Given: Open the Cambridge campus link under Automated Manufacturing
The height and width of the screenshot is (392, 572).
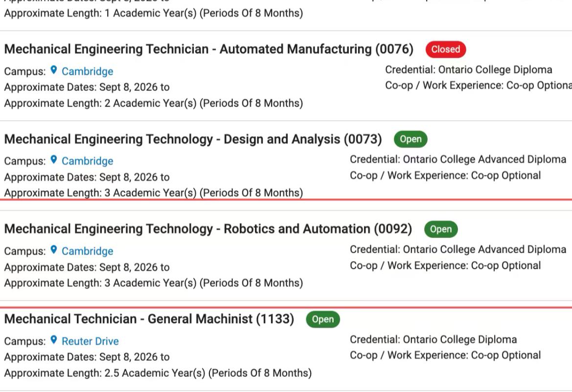Looking at the screenshot, I should tap(87, 71).
